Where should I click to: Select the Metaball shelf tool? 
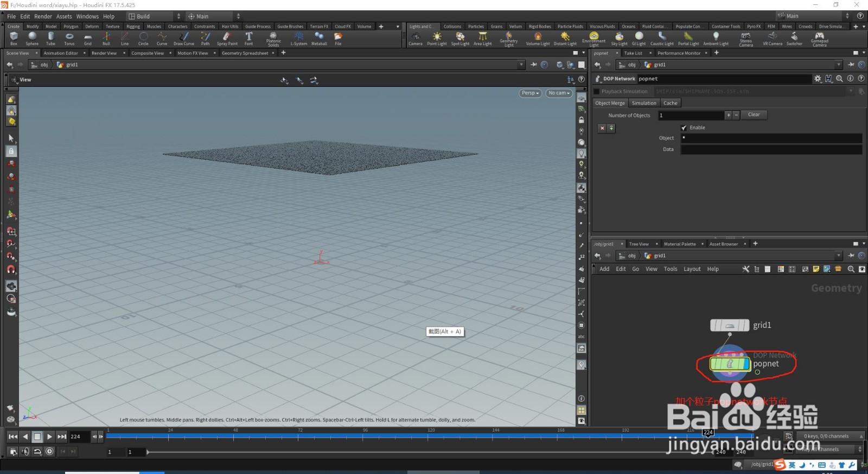(x=319, y=38)
